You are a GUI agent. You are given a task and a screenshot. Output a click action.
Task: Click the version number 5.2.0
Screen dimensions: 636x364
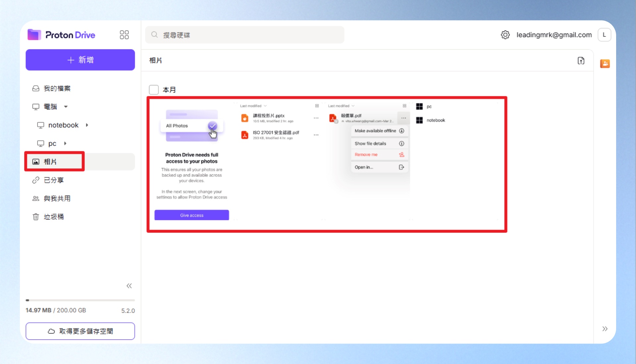[128, 311]
